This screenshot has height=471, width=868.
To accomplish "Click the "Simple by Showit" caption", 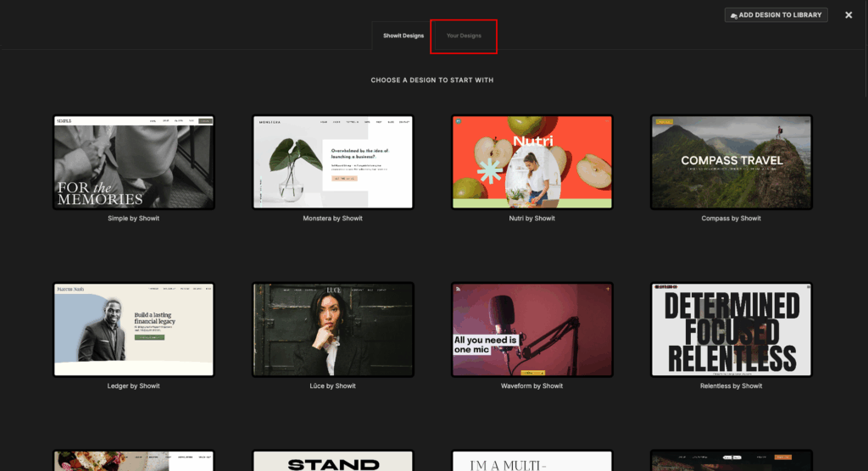I will coord(134,219).
